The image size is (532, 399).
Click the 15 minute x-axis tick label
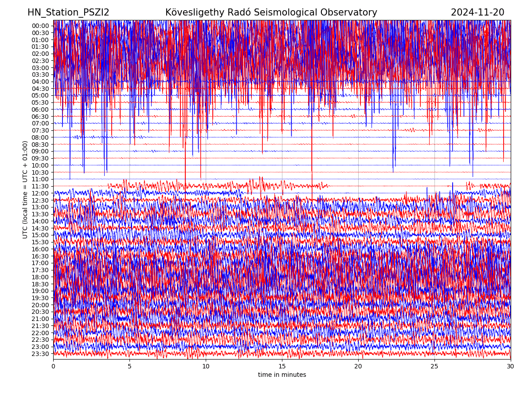click(282, 366)
